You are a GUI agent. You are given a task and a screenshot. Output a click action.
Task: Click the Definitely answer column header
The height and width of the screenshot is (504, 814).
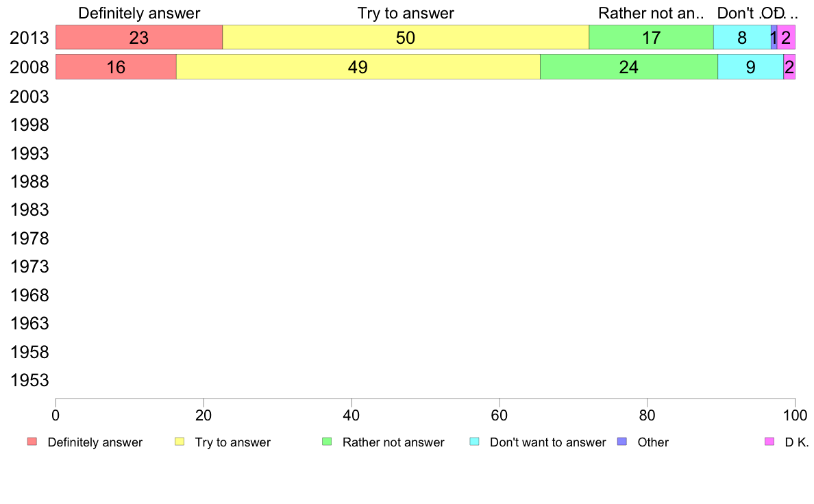pyautogui.click(x=139, y=13)
